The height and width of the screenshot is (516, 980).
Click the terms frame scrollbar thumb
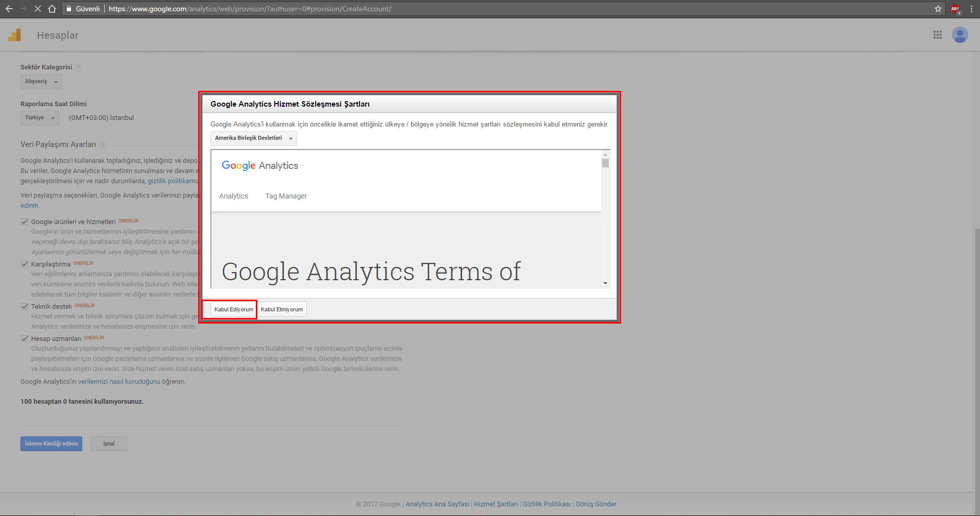tap(605, 163)
